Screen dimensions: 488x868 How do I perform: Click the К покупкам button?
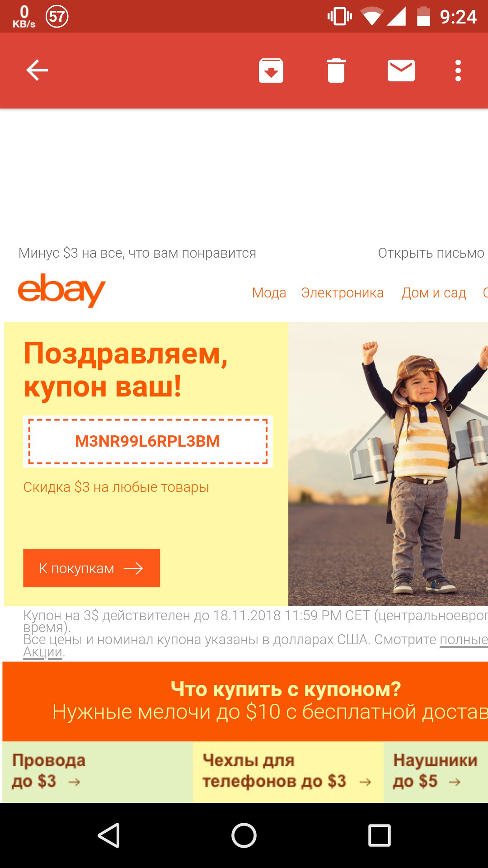[92, 568]
